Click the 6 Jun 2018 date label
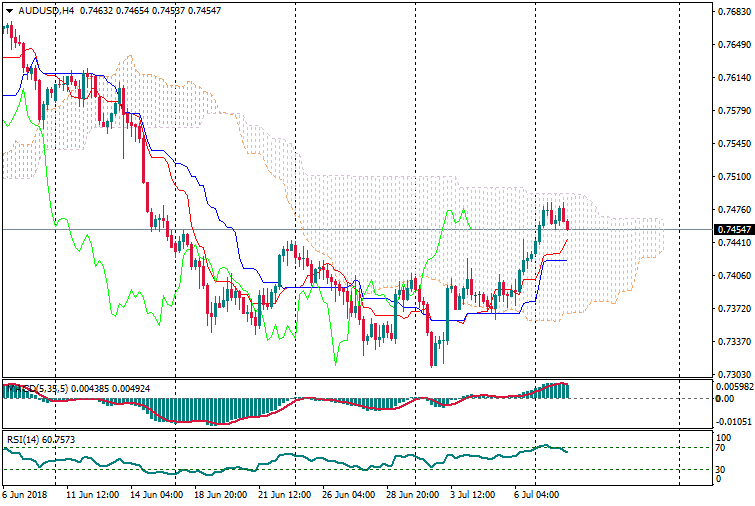Screen dimensions: 755x506 click(x=25, y=494)
